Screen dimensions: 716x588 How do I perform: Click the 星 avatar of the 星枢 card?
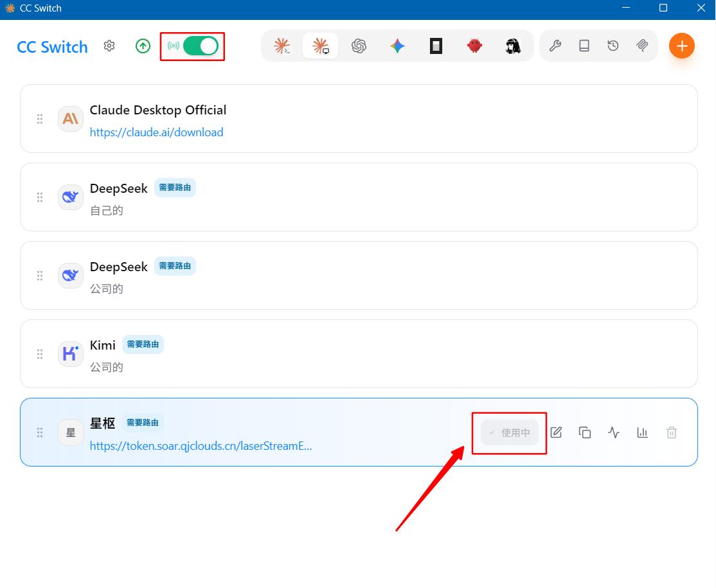70,432
